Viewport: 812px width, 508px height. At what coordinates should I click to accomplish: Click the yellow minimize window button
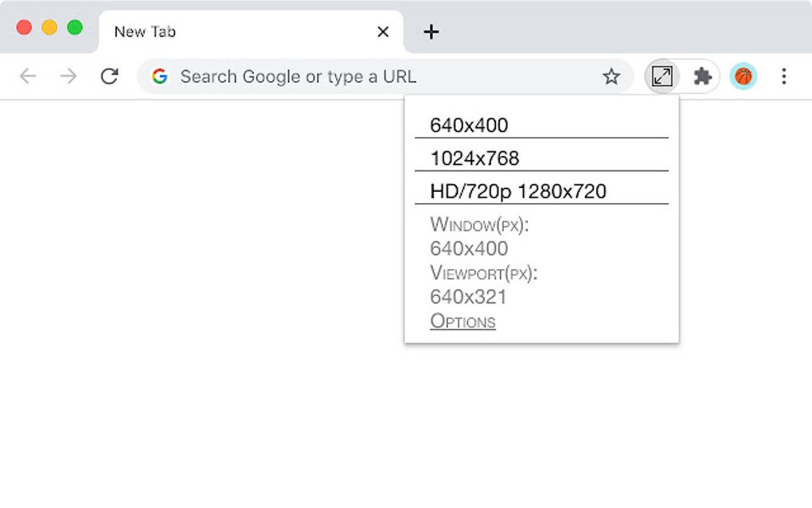click(x=49, y=27)
